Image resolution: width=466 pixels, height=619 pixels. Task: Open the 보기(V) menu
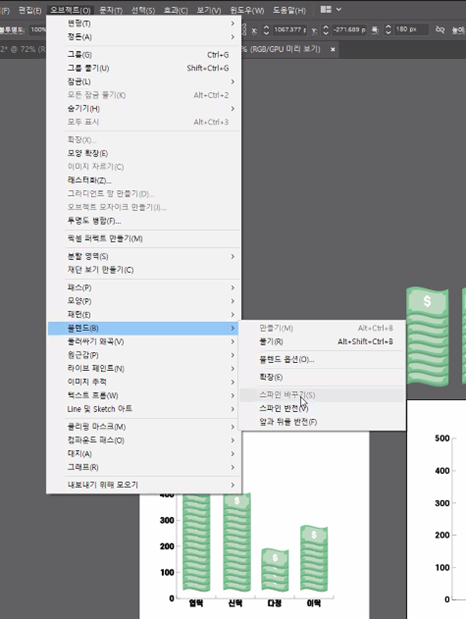209,10
